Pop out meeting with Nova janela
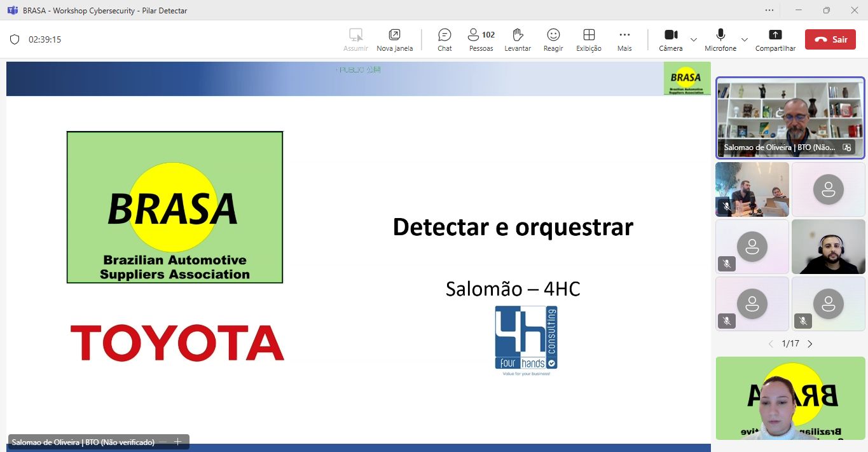The image size is (868, 452). click(394, 39)
